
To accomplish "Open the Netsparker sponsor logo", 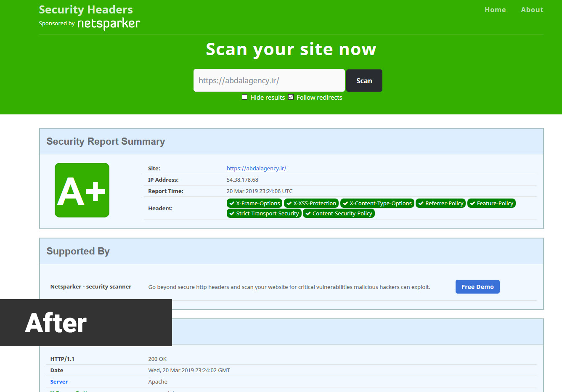I will pos(109,24).
